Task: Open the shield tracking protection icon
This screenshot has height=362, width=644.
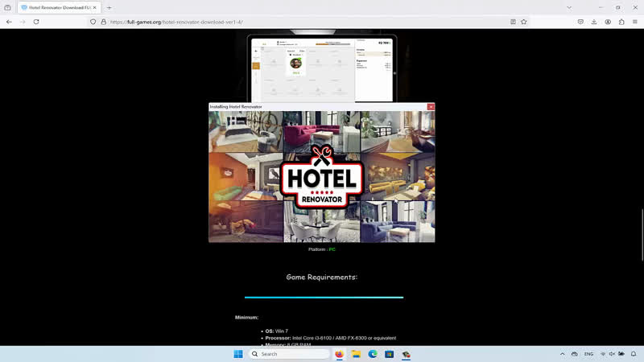Action: (x=93, y=22)
